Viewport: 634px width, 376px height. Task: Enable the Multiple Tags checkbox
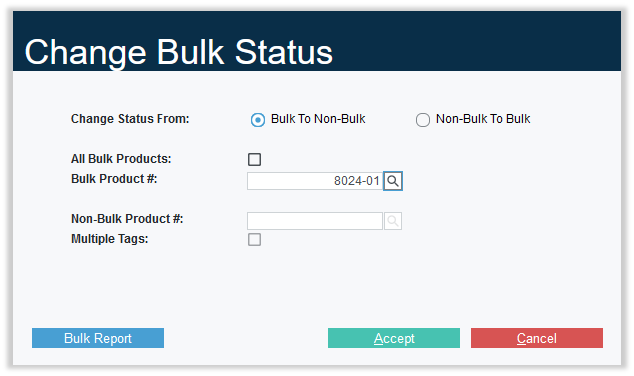point(254,239)
